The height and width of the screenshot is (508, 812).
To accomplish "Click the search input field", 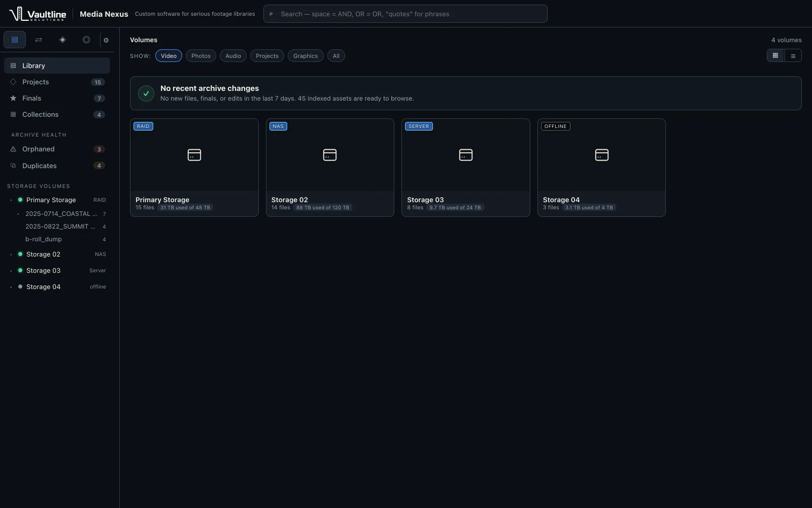I will tap(405, 14).
